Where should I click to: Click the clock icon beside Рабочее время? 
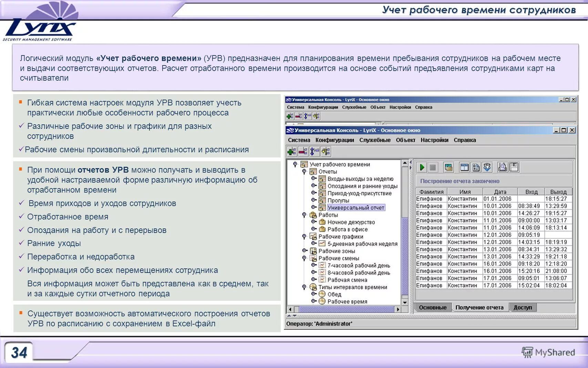(x=322, y=301)
